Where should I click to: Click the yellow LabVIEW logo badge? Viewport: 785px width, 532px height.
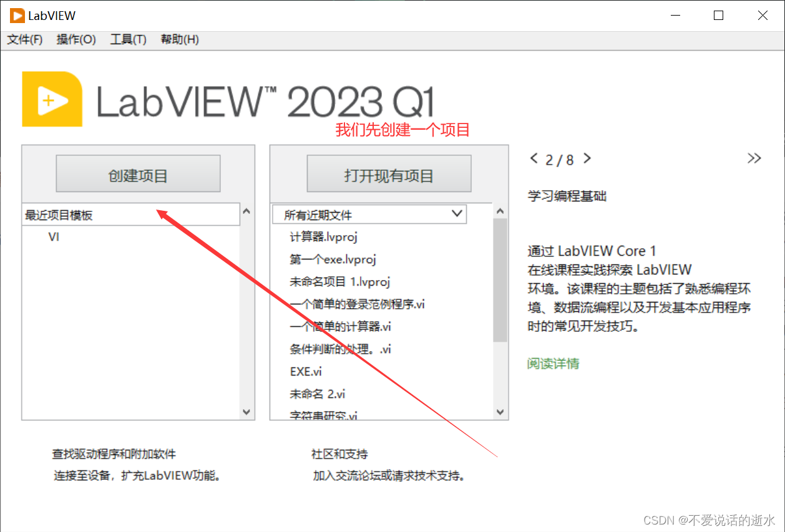[52, 99]
